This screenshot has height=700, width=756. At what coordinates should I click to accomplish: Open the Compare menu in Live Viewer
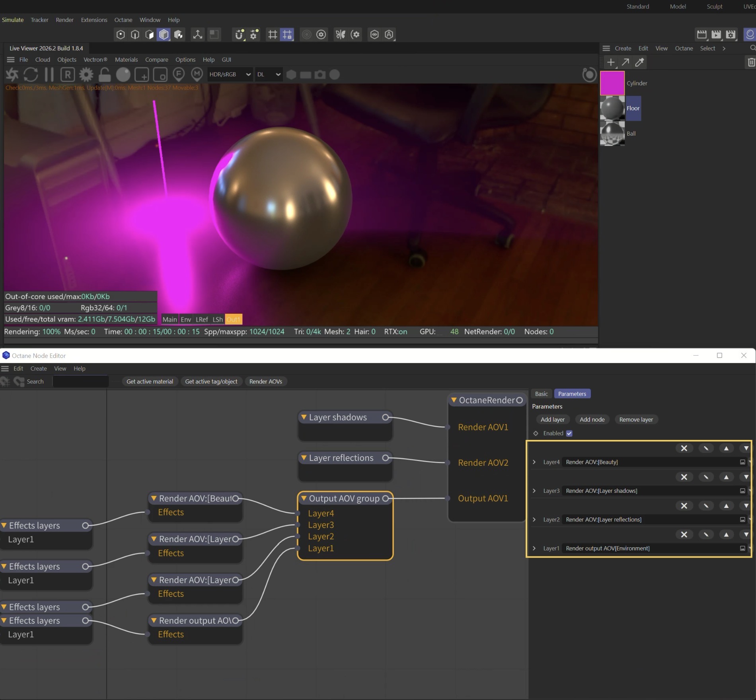[156, 60]
